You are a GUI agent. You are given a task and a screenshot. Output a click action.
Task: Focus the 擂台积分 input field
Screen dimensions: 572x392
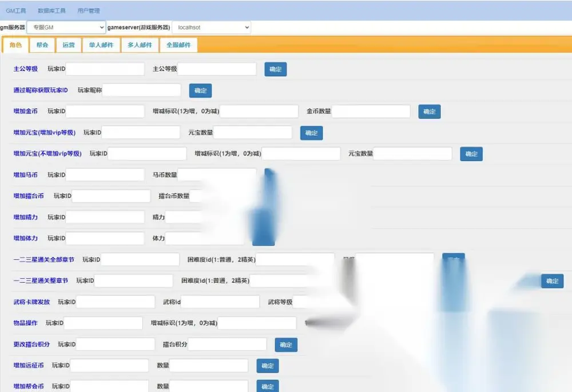tap(227, 344)
